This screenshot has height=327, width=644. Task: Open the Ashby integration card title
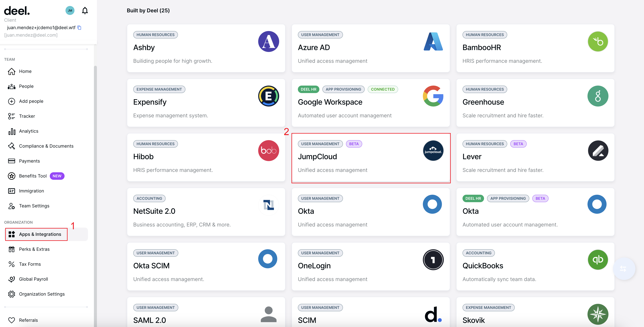click(144, 47)
